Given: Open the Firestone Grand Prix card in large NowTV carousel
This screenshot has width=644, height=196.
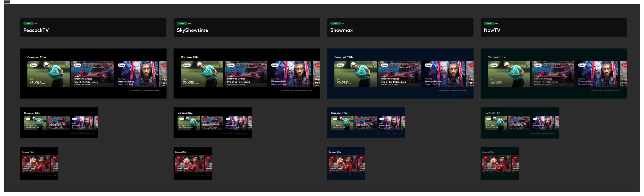Looking at the screenshot, I should tap(553, 74).
